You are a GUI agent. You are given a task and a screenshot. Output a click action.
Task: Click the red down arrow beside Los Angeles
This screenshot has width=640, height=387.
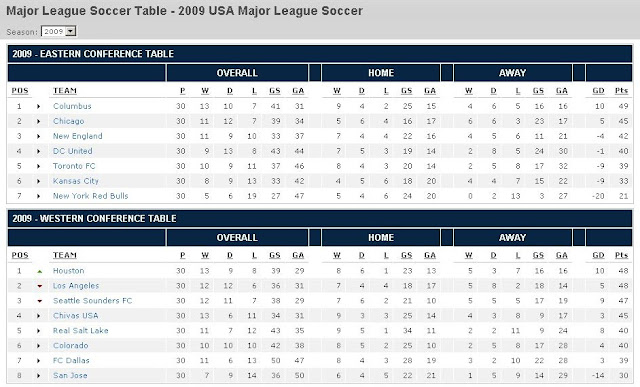[39, 286]
